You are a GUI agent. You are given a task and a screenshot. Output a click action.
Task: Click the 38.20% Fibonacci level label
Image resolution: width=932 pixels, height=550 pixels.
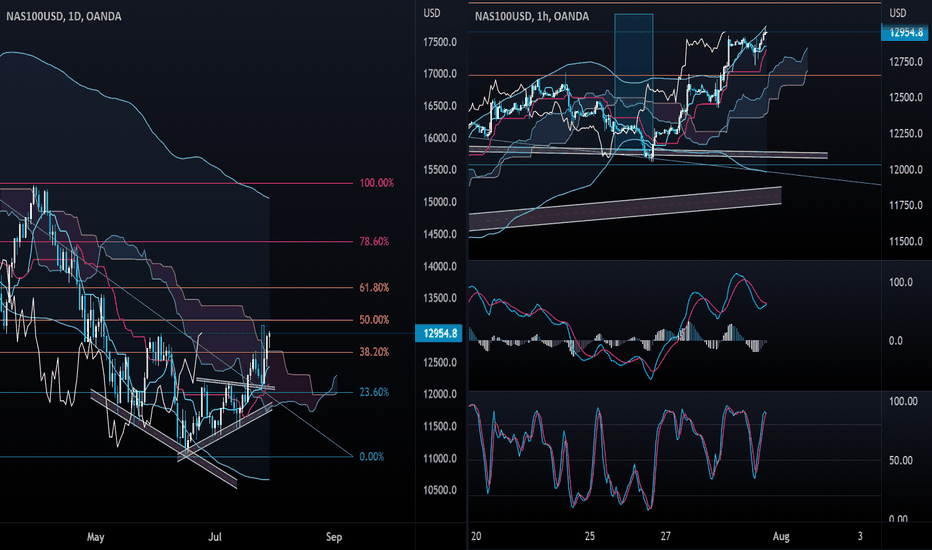[374, 352]
